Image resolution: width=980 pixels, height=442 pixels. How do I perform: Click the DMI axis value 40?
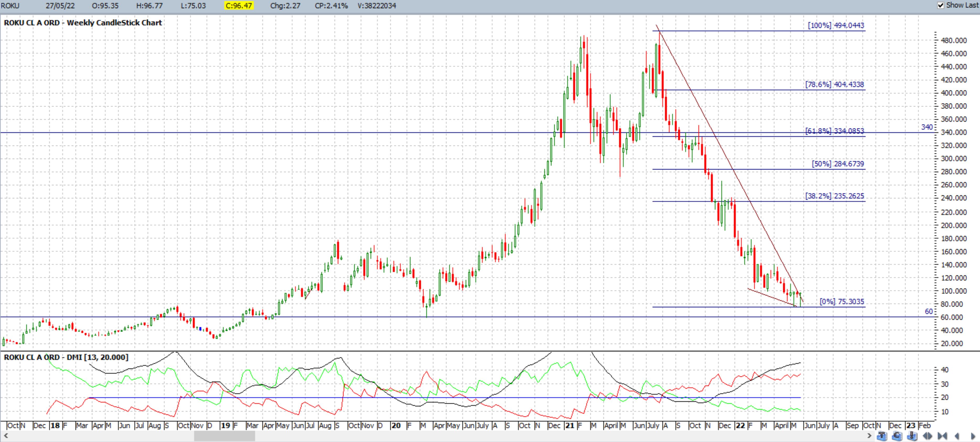(x=945, y=370)
